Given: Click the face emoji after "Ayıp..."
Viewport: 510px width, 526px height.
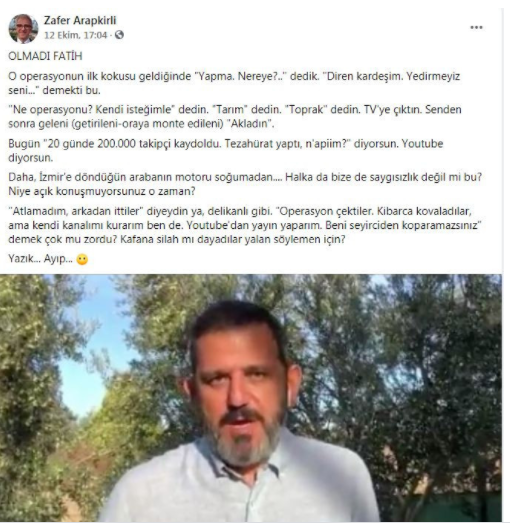Looking at the screenshot, I should pos(82,259).
